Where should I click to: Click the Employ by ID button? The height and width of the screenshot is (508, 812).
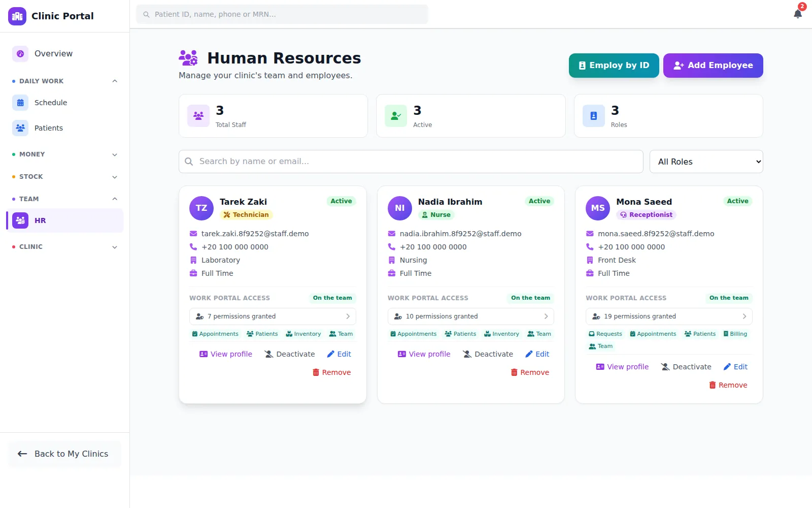click(614, 66)
